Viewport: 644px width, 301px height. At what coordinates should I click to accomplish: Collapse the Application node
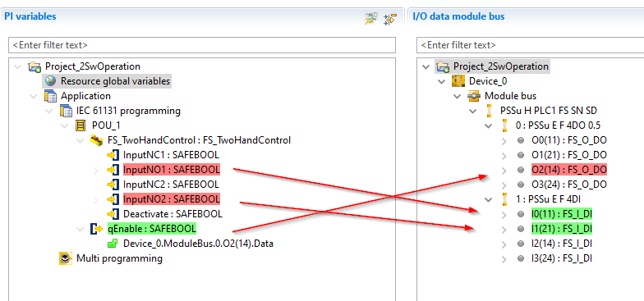[33, 97]
